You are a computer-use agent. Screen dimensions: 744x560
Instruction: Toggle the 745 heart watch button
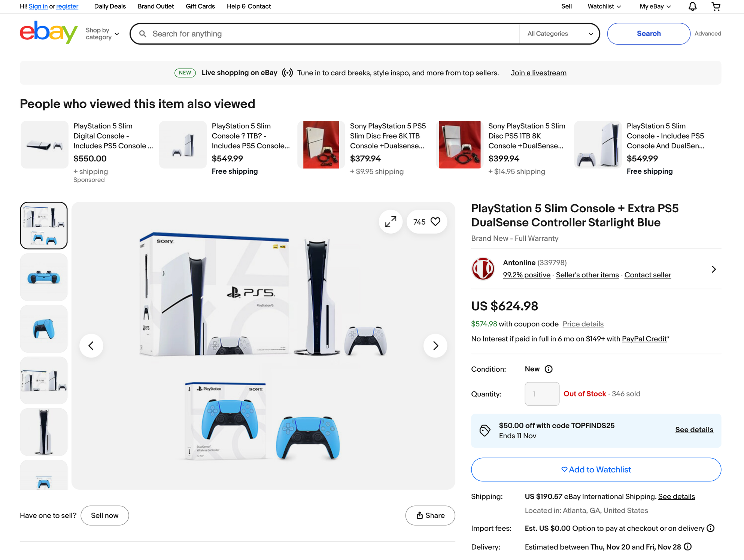[x=427, y=222]
